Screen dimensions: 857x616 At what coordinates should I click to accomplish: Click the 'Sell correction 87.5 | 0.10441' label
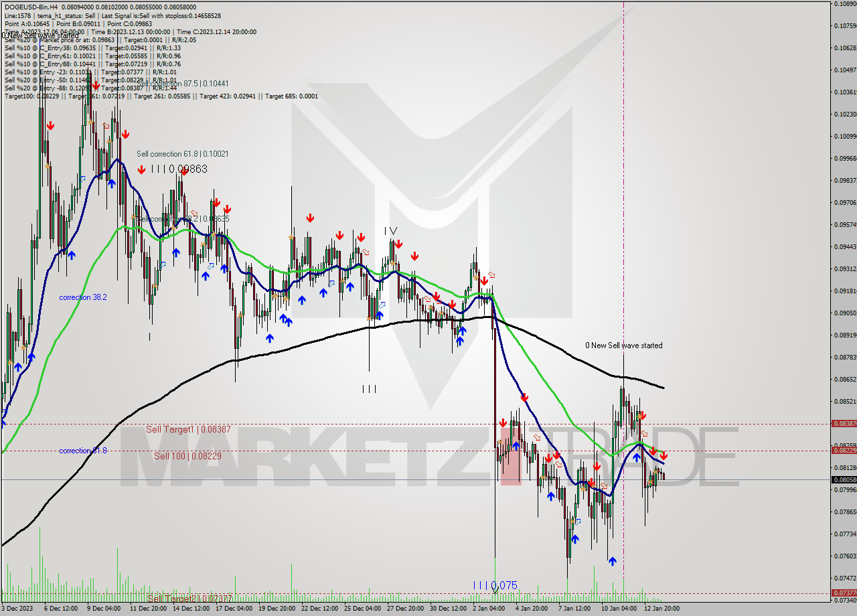183,84
